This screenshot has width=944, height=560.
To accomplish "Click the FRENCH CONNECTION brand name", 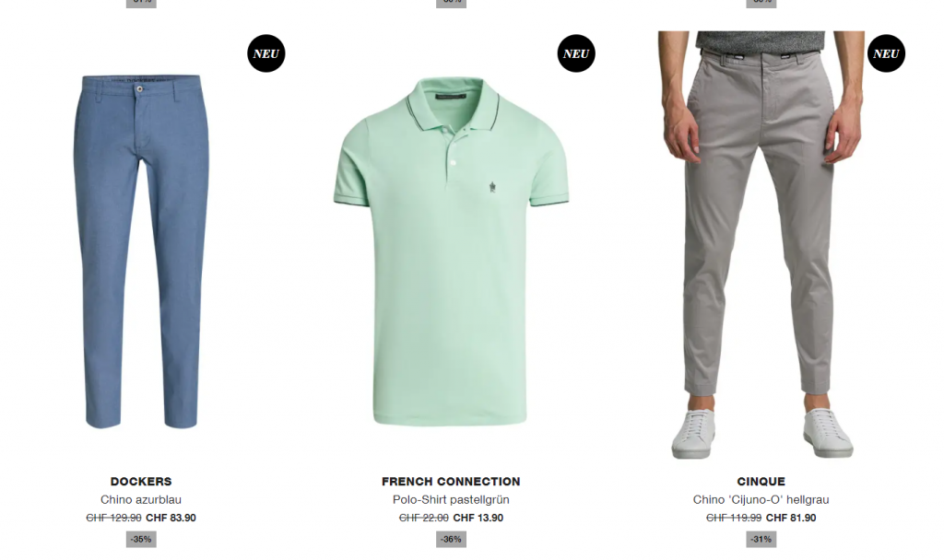I will pos(451,481).
